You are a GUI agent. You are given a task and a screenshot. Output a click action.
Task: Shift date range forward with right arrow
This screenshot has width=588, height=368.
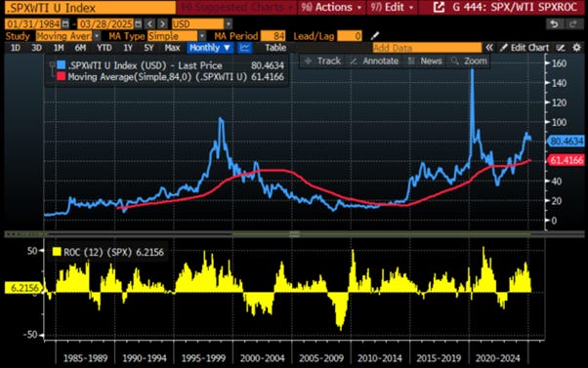[162, 24]
